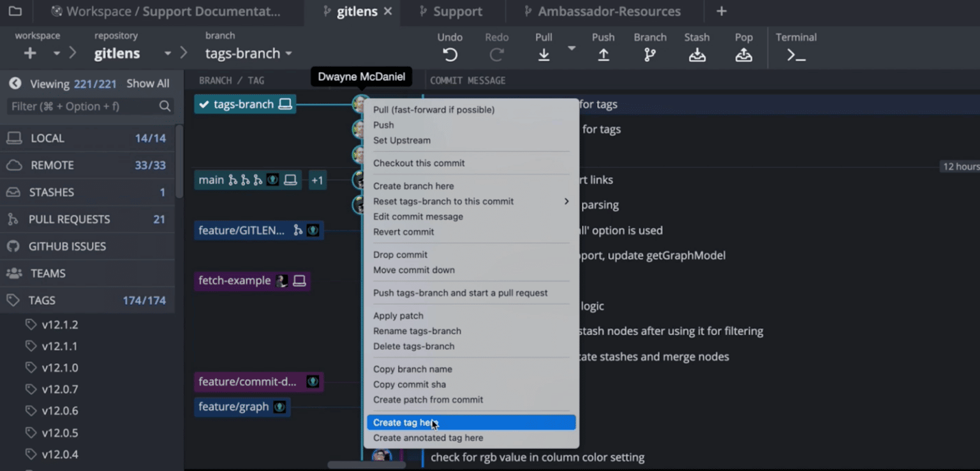The height and width of the screenshot is (471, 980).
Task: Click the +1 badge next to main
Action: (317, 180)
